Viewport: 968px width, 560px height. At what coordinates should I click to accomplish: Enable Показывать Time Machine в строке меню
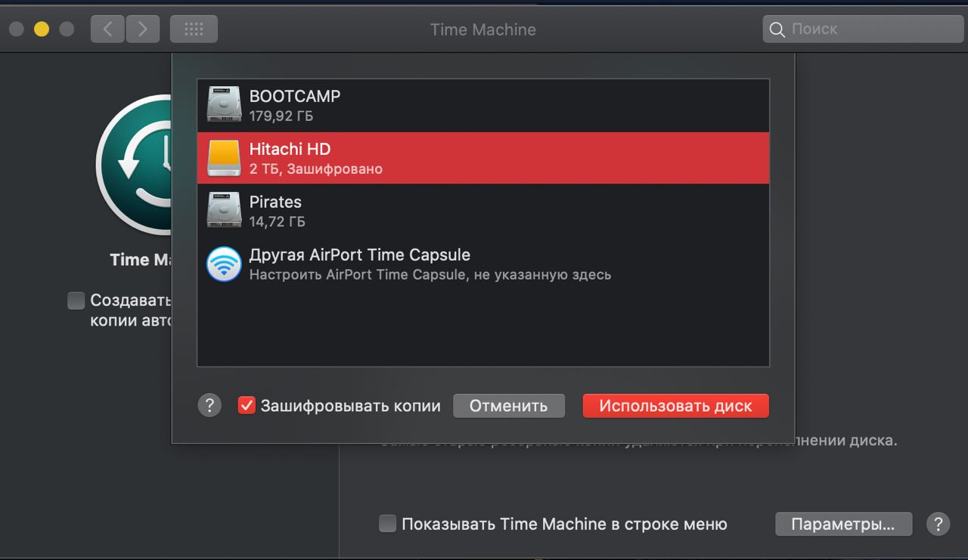(387, 524)
